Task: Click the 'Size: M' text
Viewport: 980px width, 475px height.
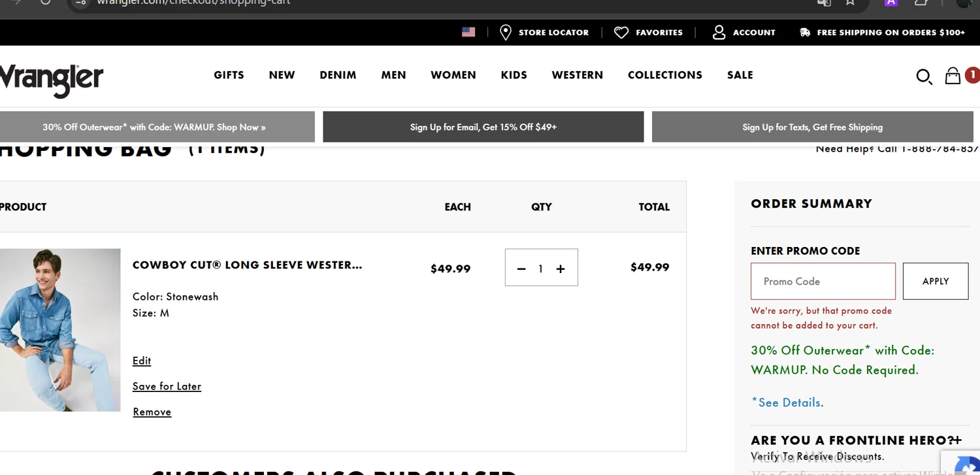Action: 151,313
